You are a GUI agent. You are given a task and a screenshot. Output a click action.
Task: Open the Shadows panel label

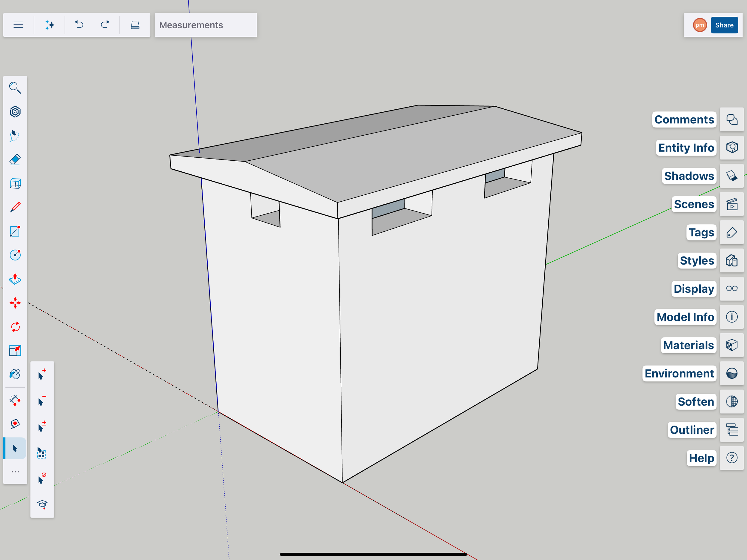(689, 176)
